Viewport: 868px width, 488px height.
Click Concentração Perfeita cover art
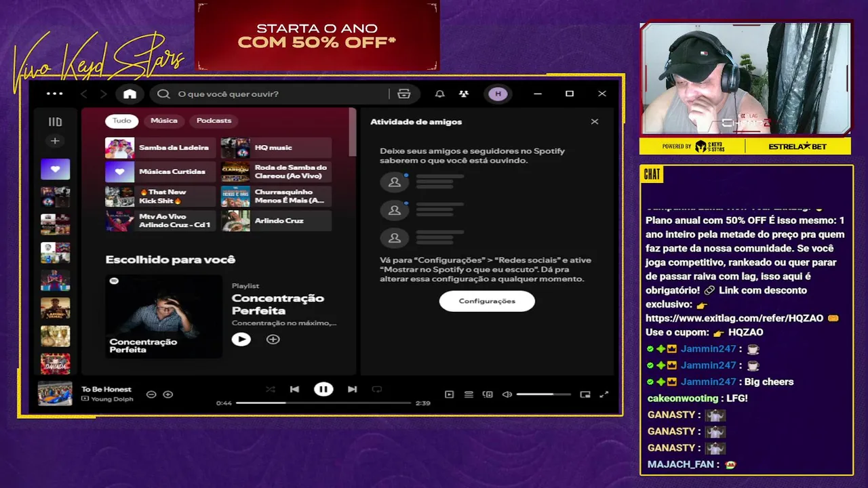[x=163, y=316]
